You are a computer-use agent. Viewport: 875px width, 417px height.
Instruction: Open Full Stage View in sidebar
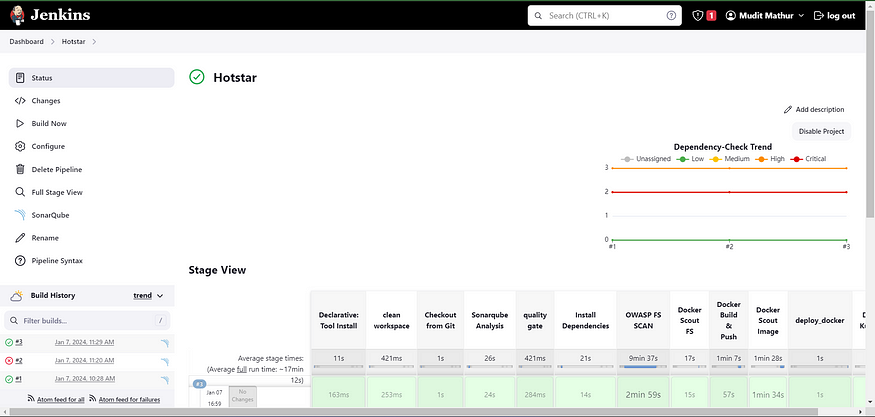click(x=92, y=192)
